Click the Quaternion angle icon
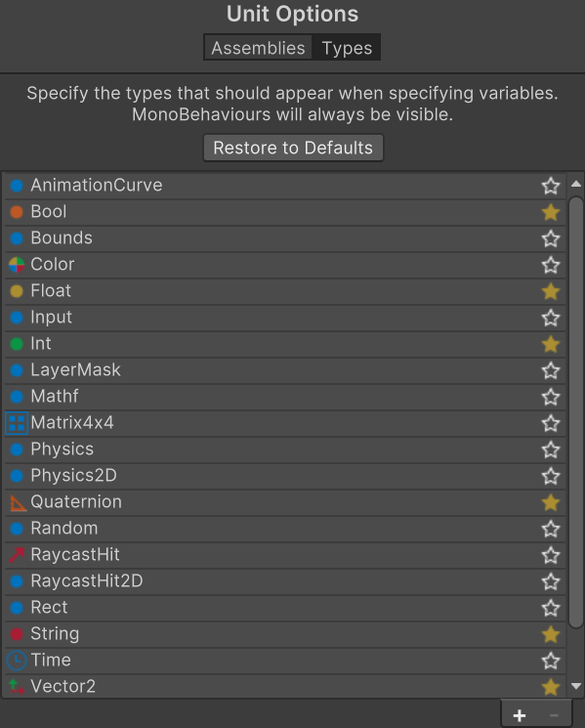585x728 pixels. coord(18,502)
